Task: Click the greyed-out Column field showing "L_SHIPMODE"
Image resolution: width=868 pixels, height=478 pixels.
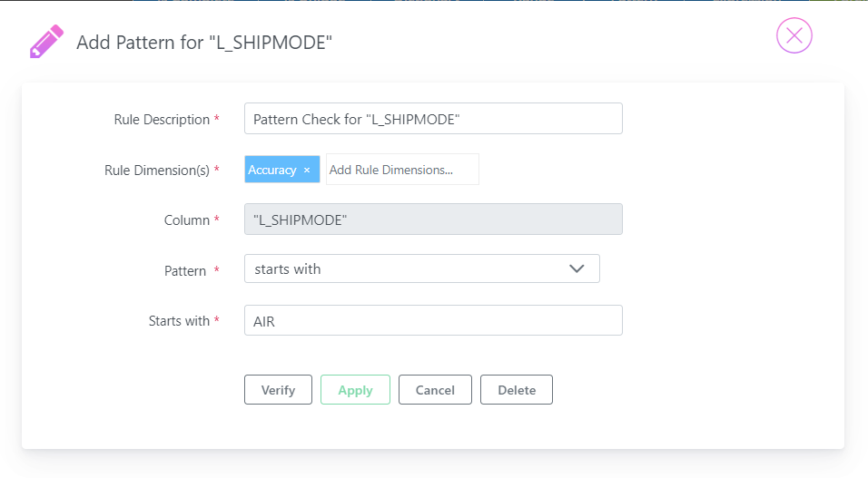Action: pos(433,219)
